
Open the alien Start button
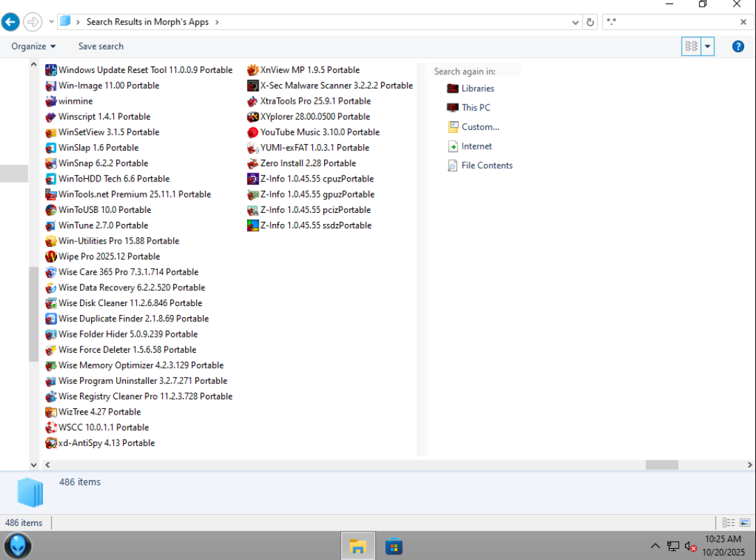tap(18, 546)
